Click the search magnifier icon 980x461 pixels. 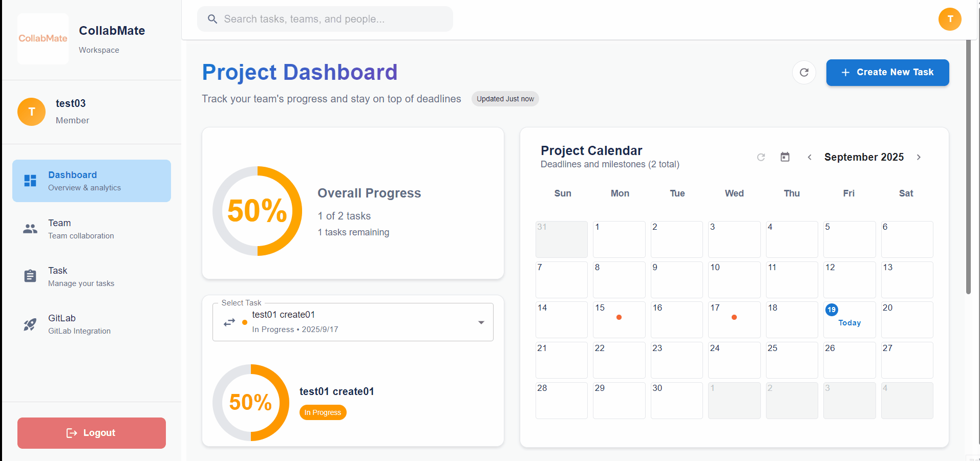(x=212, y=19)
